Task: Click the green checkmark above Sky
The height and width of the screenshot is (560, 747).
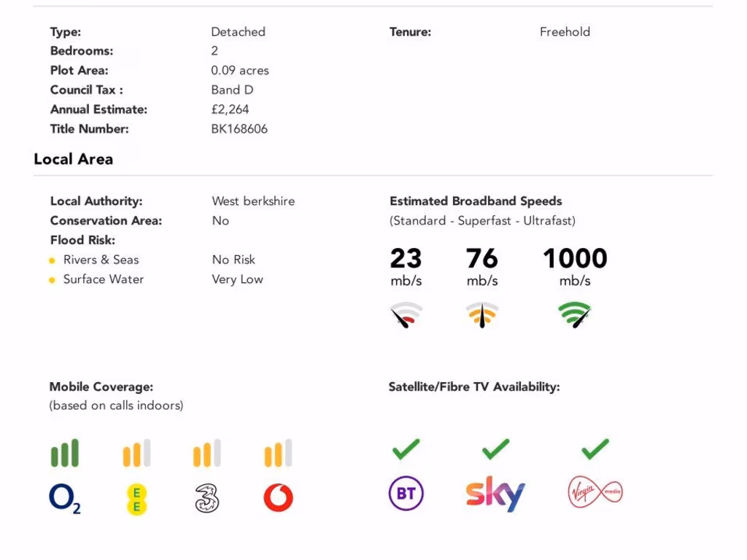Action: click(495, 449)
